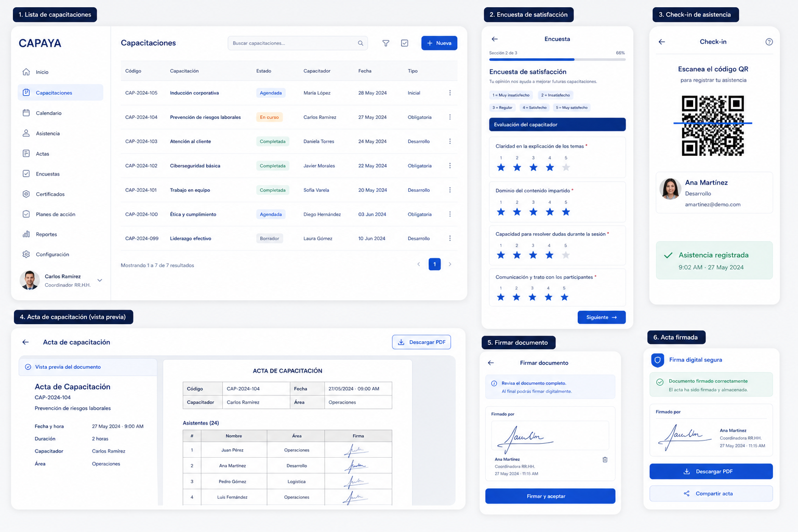The height and width of the screenshot is (532, 798).
Task: Click Descargar PDF in acta preview header
Action: [x=421, y=342]
